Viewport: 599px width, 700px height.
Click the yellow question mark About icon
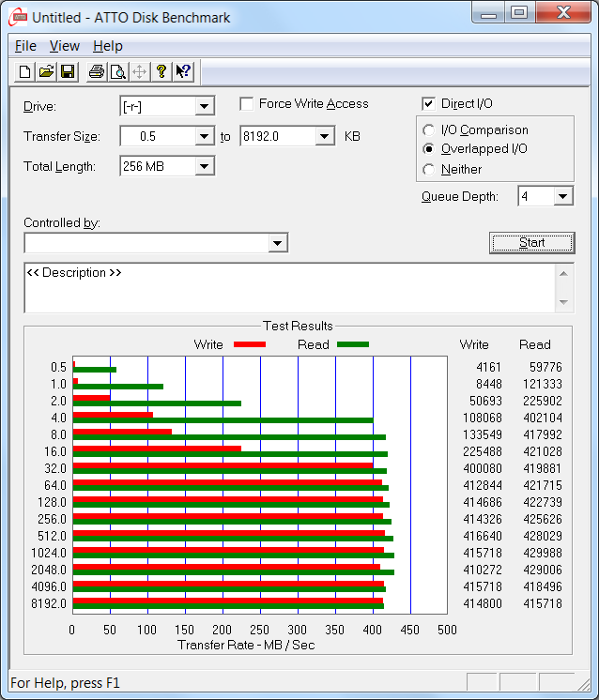(x=161, y=72)
